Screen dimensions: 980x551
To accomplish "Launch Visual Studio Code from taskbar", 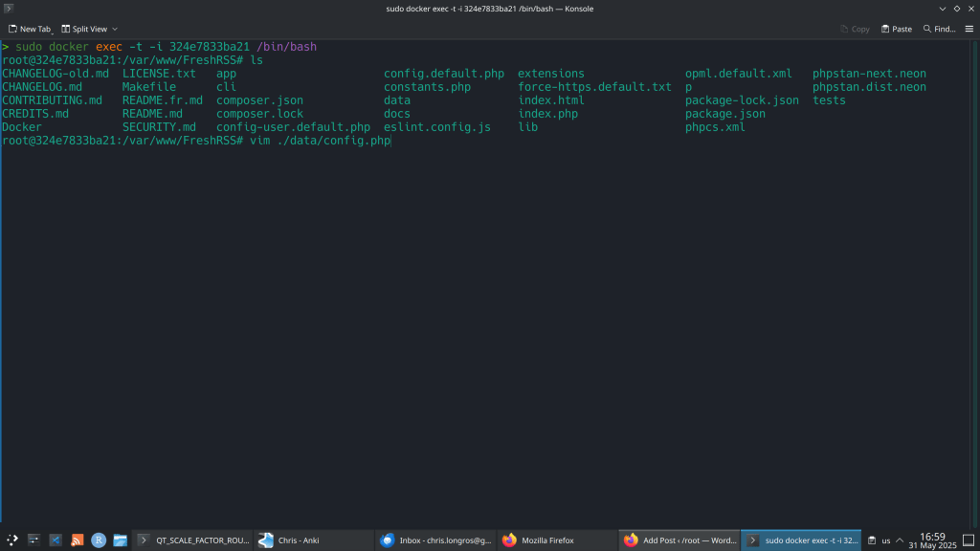I will coord(56,540).
